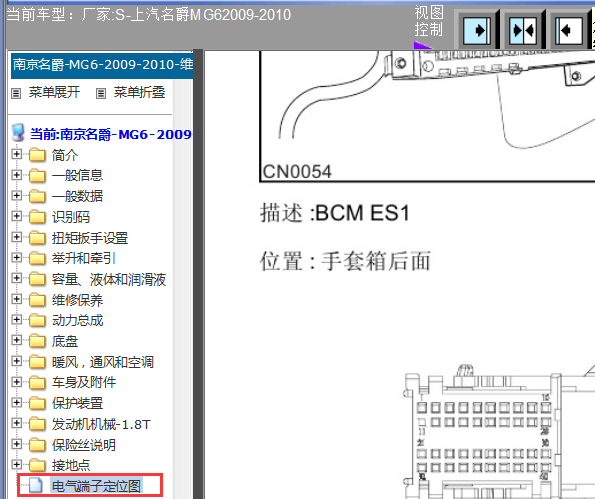Open the 识别码 folder icon

click(37, 217)
